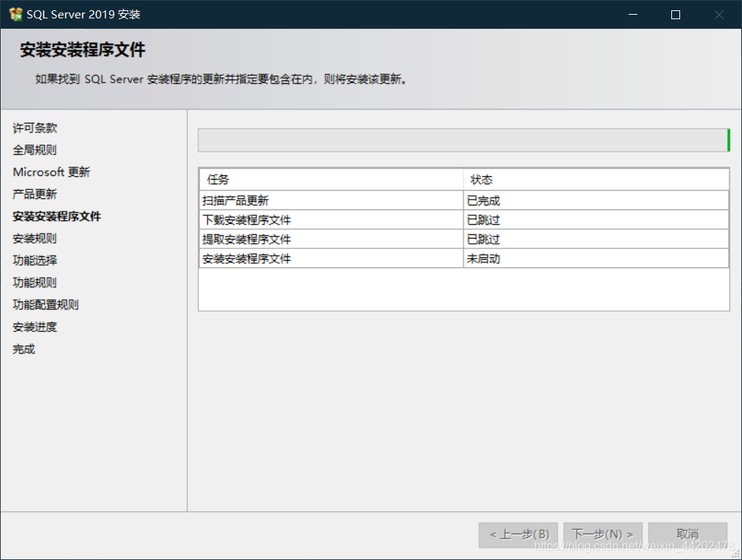Click the 未启动 status cell

point(596,259)
